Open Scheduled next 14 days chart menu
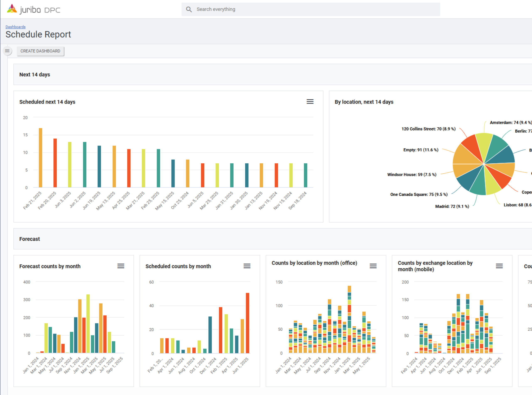This screenshot has width=532, height=395. 310,102
